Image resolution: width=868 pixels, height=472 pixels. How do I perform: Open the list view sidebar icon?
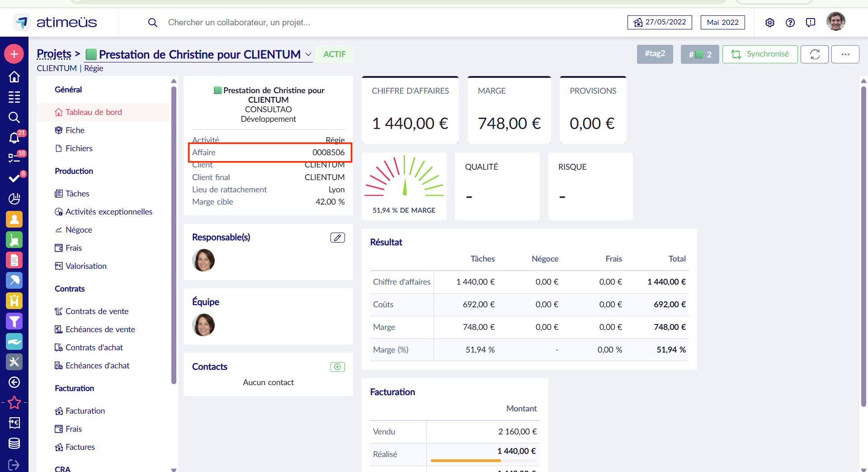coord(14,97)
